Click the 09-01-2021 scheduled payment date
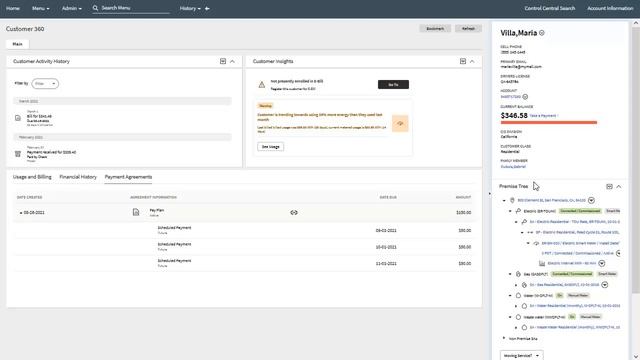Image resolution: width=640 pixels, height=360 pixels. pyautogui.click(x=386, y=230)
